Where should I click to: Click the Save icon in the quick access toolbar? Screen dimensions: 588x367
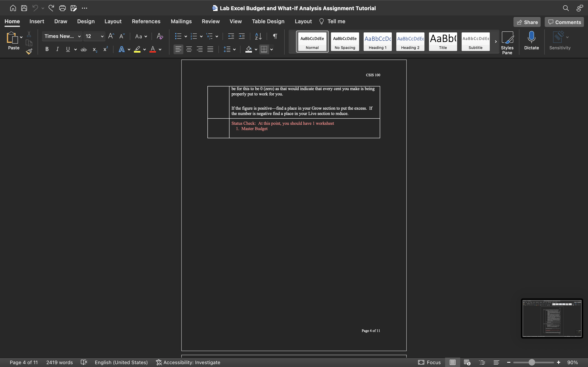24,8
